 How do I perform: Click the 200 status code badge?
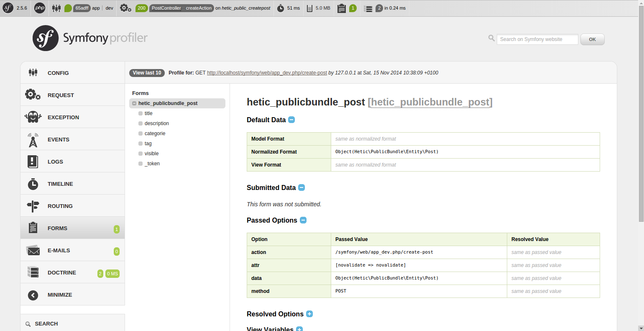pos(142,8)
